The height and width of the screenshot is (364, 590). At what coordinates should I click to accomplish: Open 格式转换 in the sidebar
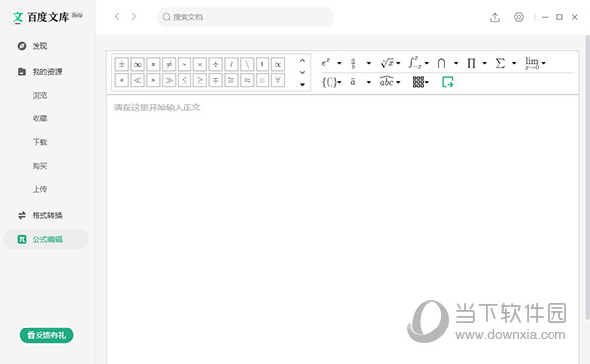(46, 215)
